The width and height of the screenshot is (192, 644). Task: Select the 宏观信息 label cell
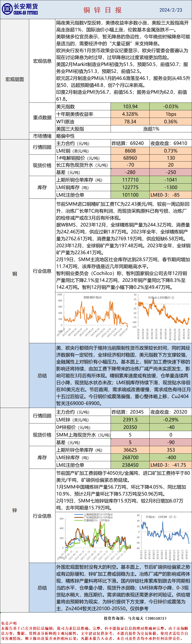point(42,61)
